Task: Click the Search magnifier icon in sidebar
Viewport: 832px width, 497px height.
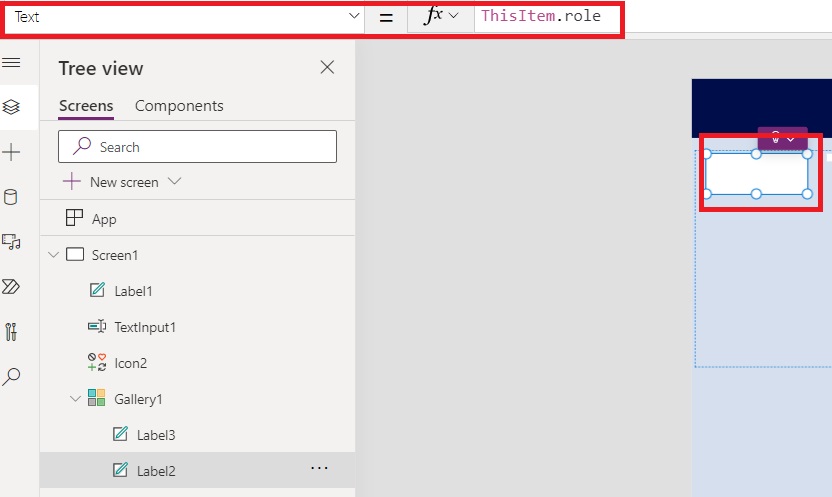Action: [x=11, y=377]
